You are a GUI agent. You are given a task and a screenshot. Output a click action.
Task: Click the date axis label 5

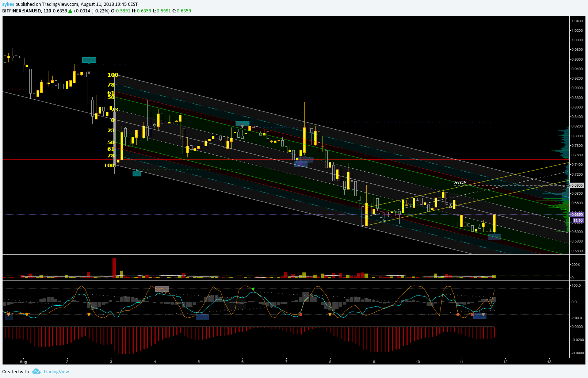pyautogui.click(x=199, y=362)
